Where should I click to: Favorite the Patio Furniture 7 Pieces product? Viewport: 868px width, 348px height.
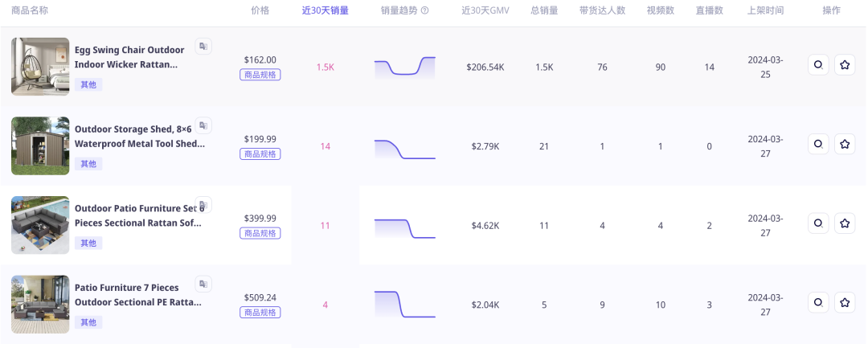(x=844, y=303)
